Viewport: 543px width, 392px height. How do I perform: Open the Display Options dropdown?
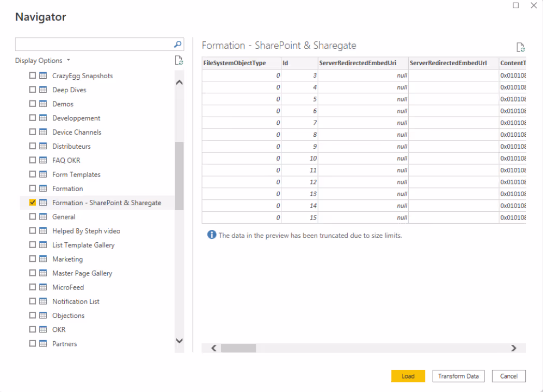tap(42, 61)
